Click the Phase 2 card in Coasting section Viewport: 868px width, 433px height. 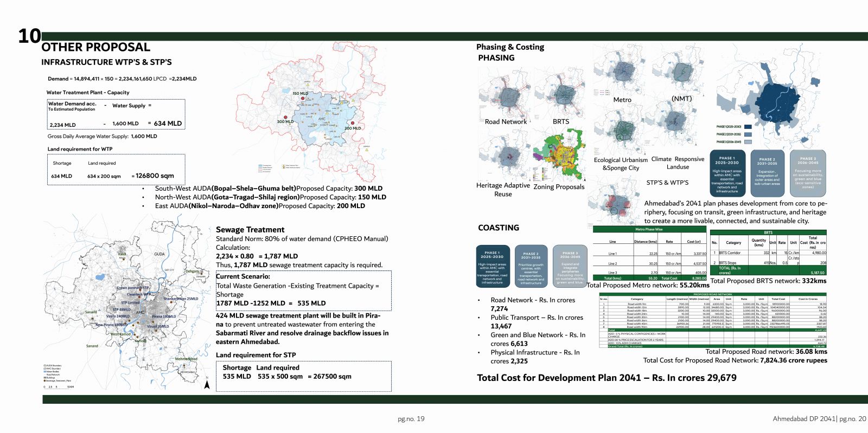(x=531, y=266)
